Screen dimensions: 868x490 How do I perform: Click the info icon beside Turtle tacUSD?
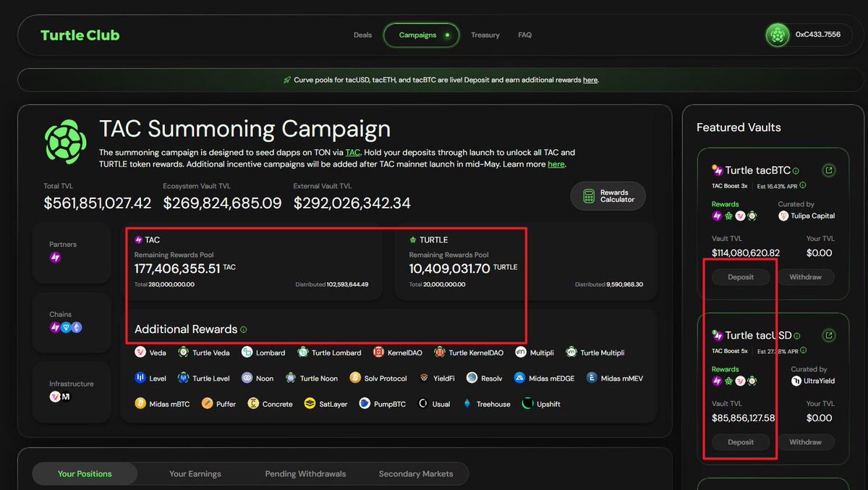pos(797,336)
